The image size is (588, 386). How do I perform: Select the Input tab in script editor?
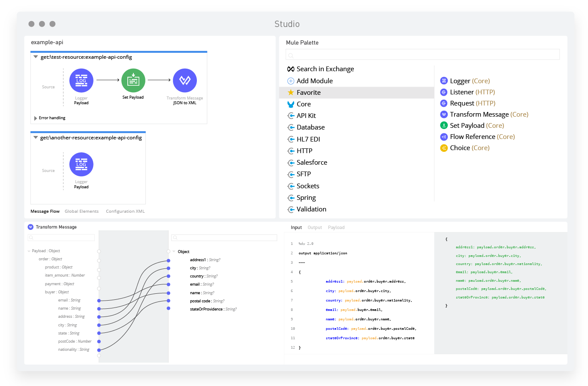click(296, 228)
